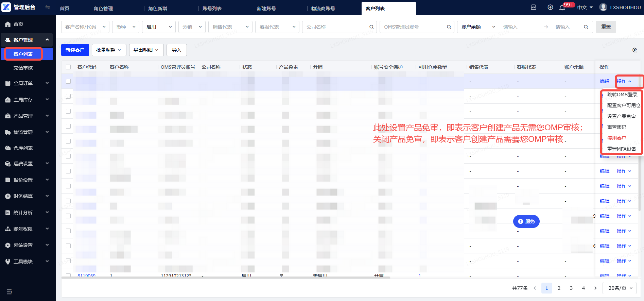Open the 客服代表 dropdown
Screen dimensions: 644x301
tap(277, 27)
